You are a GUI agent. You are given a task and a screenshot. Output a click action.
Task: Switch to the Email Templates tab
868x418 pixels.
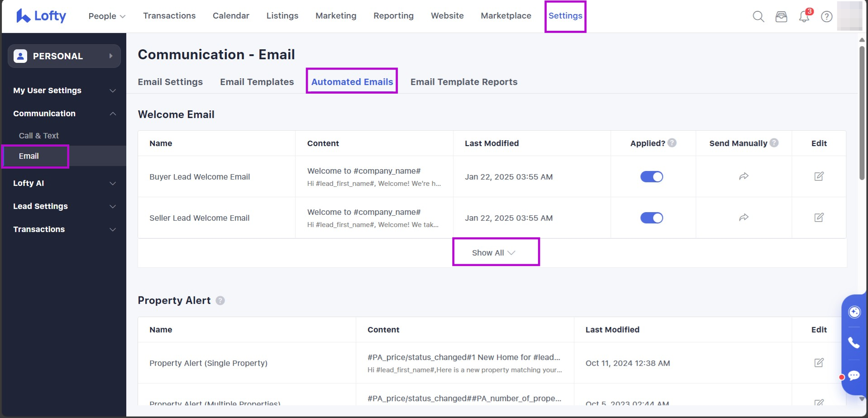(257, 82)
